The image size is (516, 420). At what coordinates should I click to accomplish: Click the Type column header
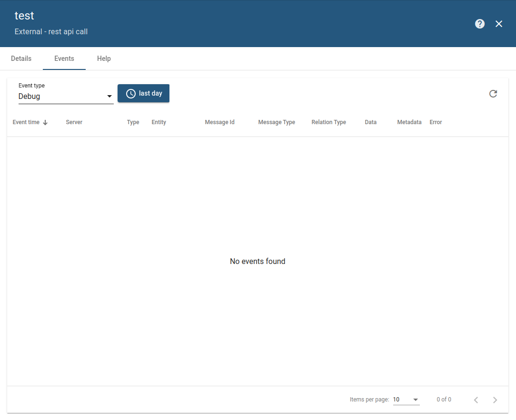[133, 122]
